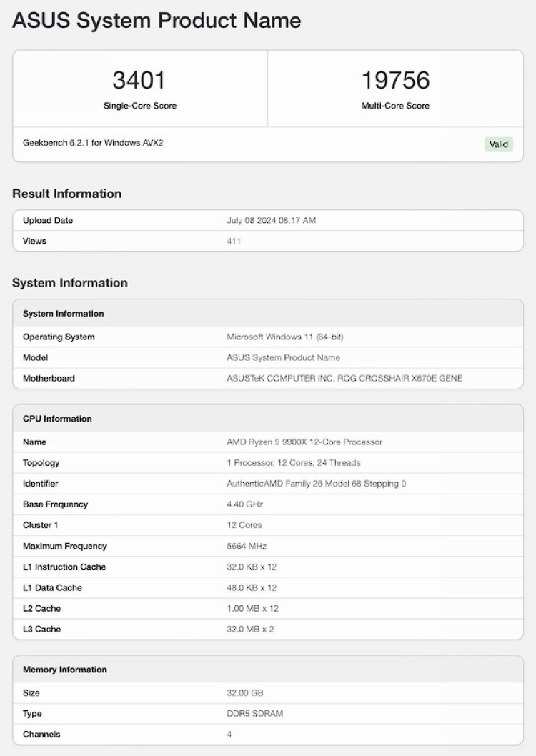536x756 pixels.
Task: Click the 19756 multi-core score number
Action: coord(395,80)
